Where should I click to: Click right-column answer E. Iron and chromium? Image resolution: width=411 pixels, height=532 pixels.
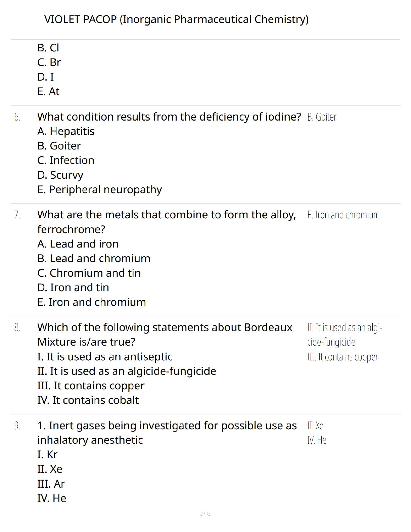click(343, 215)
